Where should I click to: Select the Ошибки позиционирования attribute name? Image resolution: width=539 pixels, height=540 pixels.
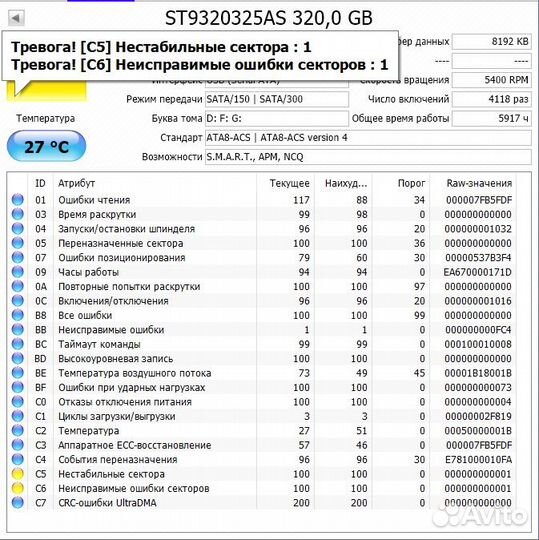[122, 258]
